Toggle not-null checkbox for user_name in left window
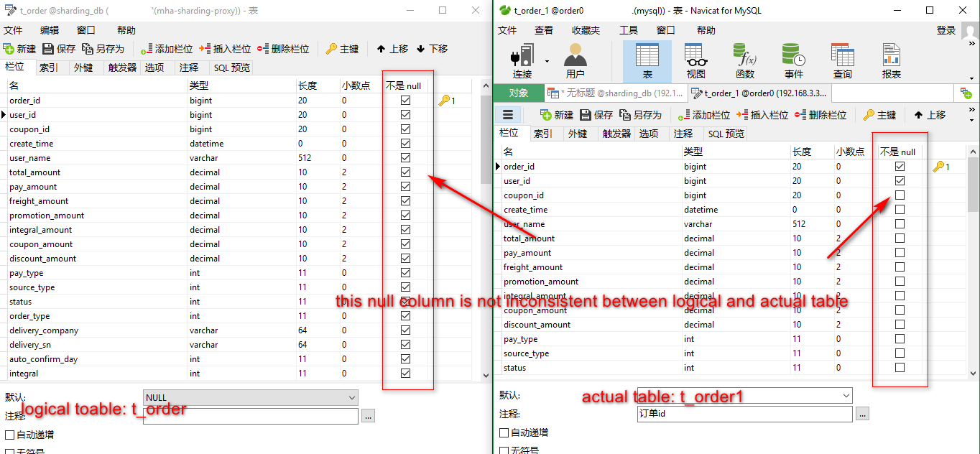The width and height of the screenshot is (980, 454). (406, 158)
